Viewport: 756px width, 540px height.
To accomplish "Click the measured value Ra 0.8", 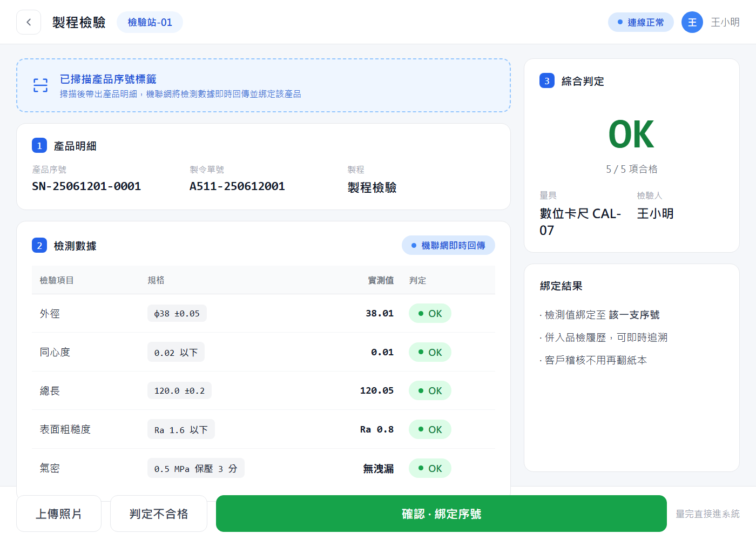I will [377, 429].
